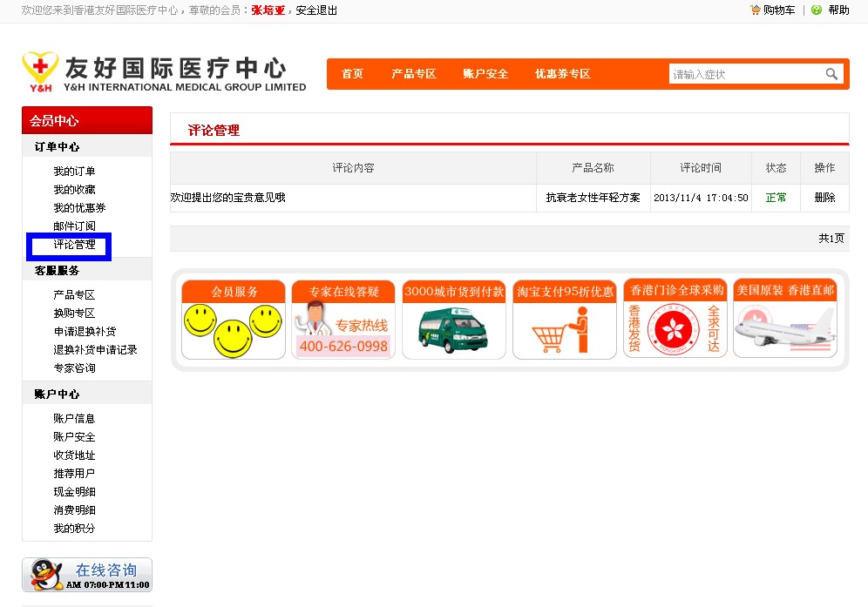The width and height of the screenshot is (868, 607).
Task: Open account info (账户信息)
Action: [x=74, y=418]
